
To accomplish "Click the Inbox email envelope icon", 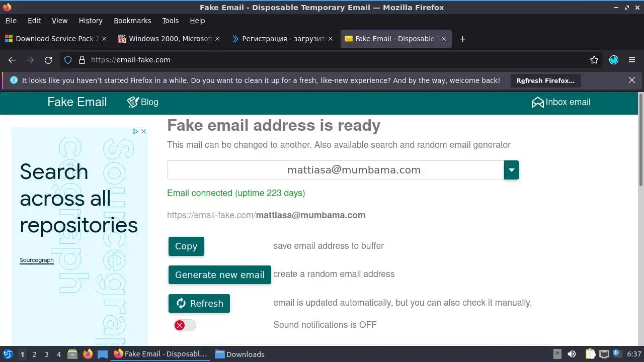I will pyautogui.click(x=537, y=103).
